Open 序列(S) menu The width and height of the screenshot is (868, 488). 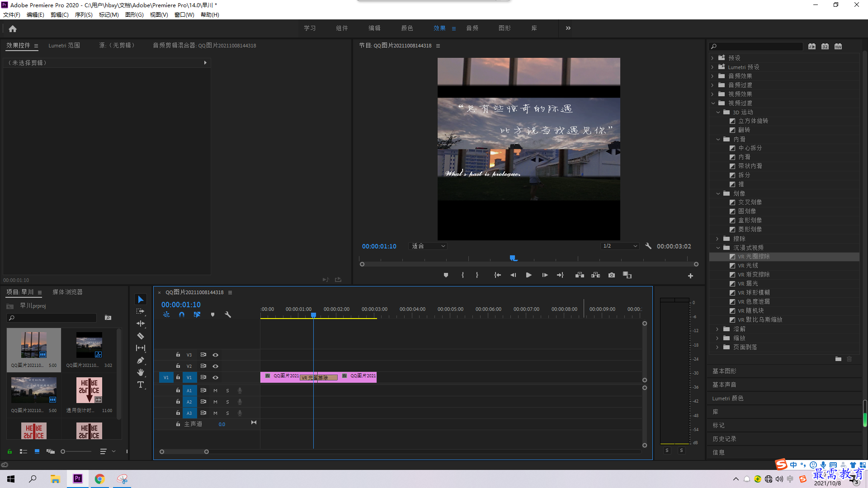84,14
